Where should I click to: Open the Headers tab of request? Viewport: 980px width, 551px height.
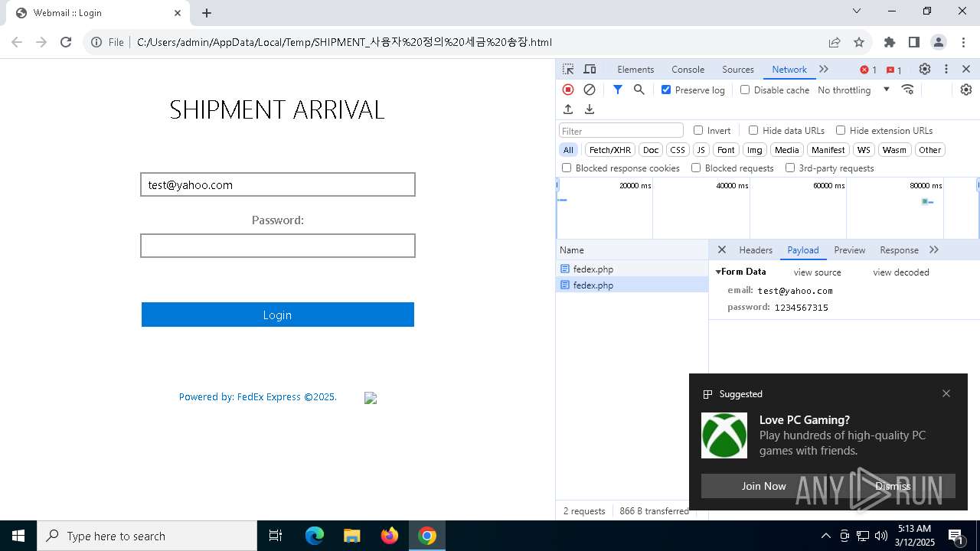[756, 249]
